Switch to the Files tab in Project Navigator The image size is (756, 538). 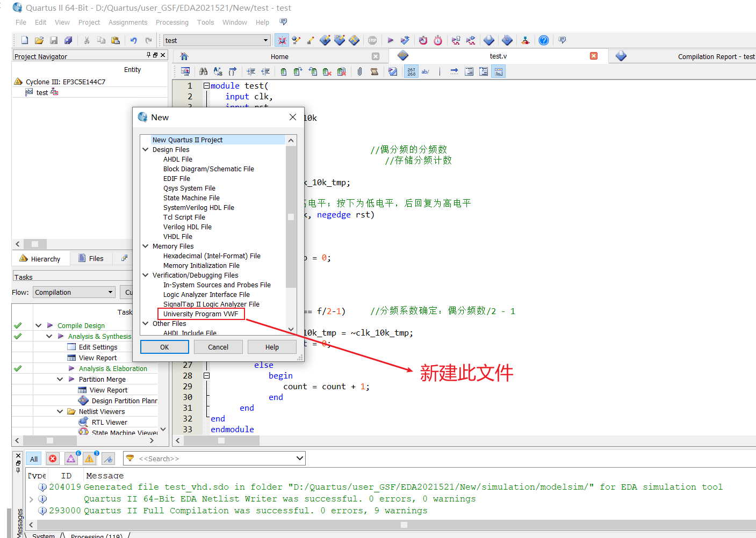[90, 258]
